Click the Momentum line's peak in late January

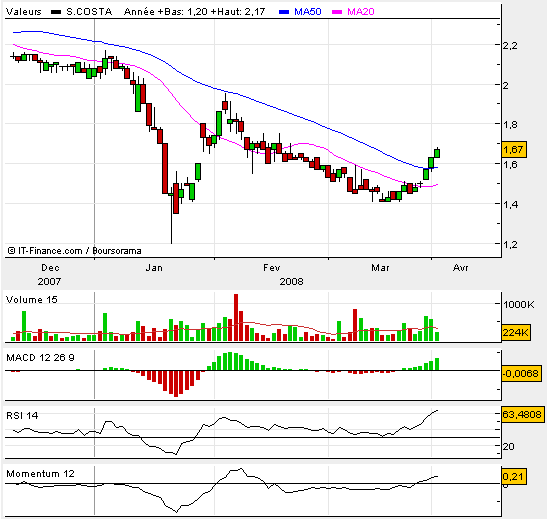[x=241, y=469]
